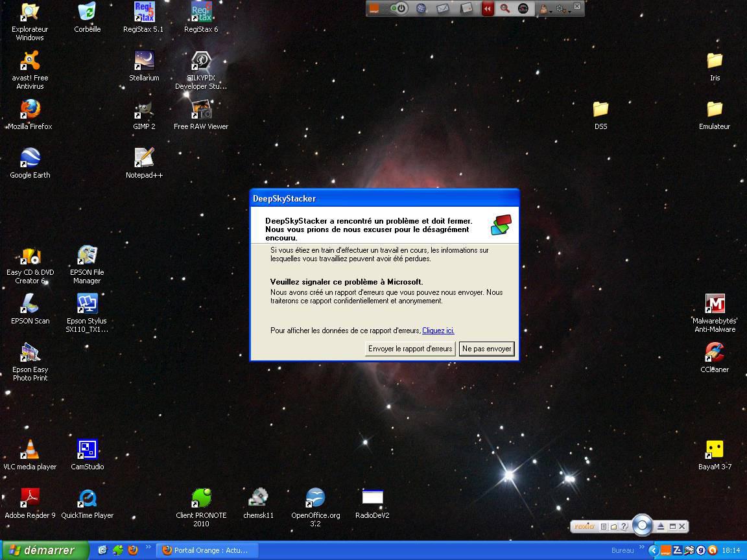Launch RegiStax 6 shortcut
747x560 pixels.
click(x=201, y=17)
